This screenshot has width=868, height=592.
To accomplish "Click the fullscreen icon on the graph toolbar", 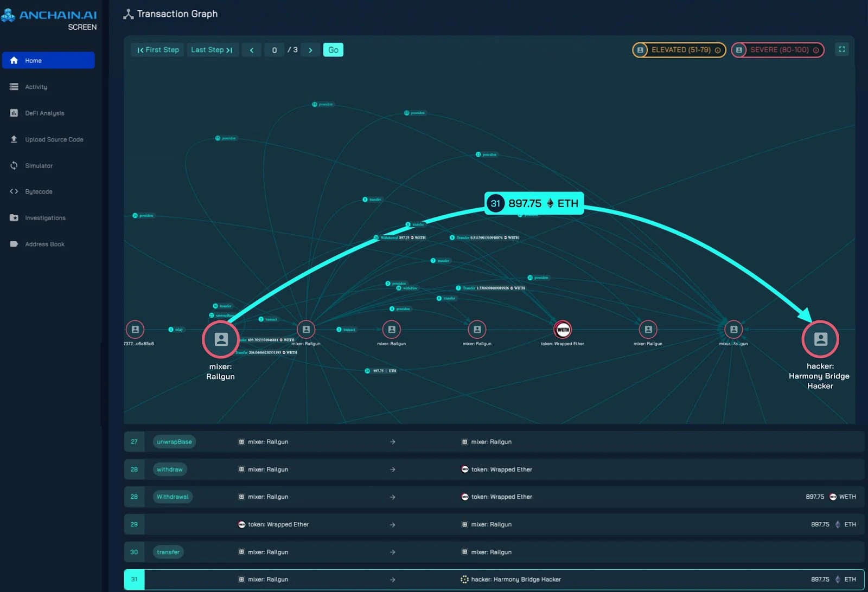I will [x=841, y=49].
